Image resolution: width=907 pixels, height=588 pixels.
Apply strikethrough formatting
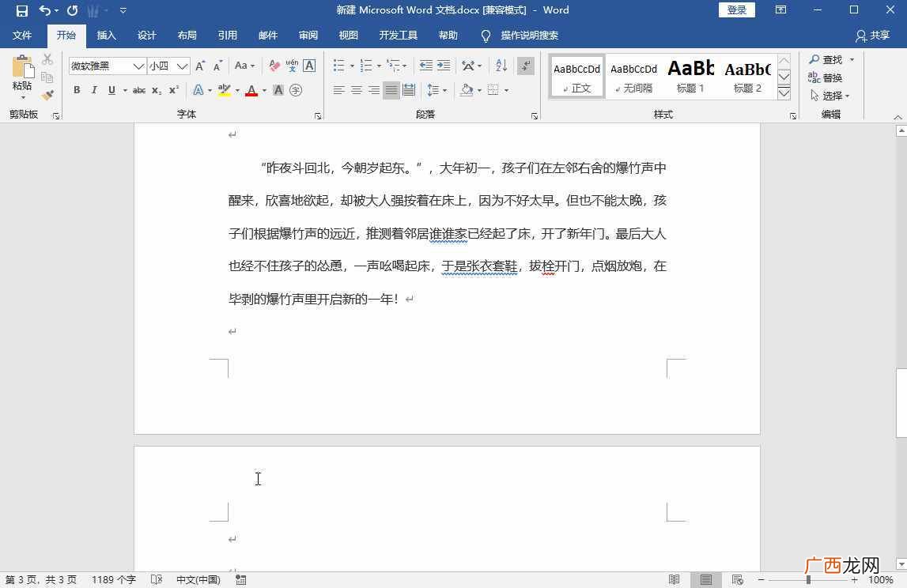tap(139, 90)
